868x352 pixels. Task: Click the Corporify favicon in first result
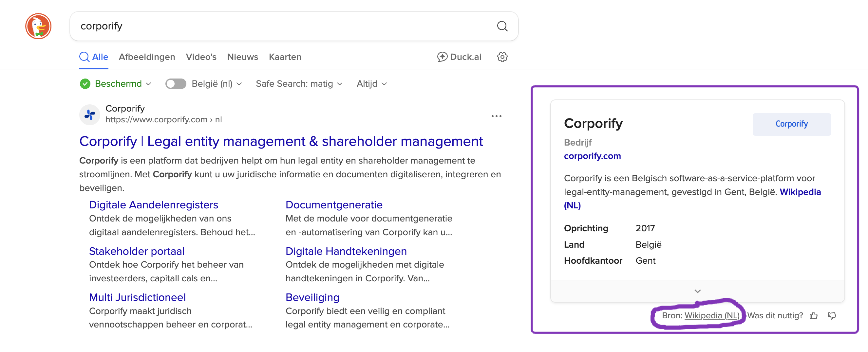coord(90,115)
